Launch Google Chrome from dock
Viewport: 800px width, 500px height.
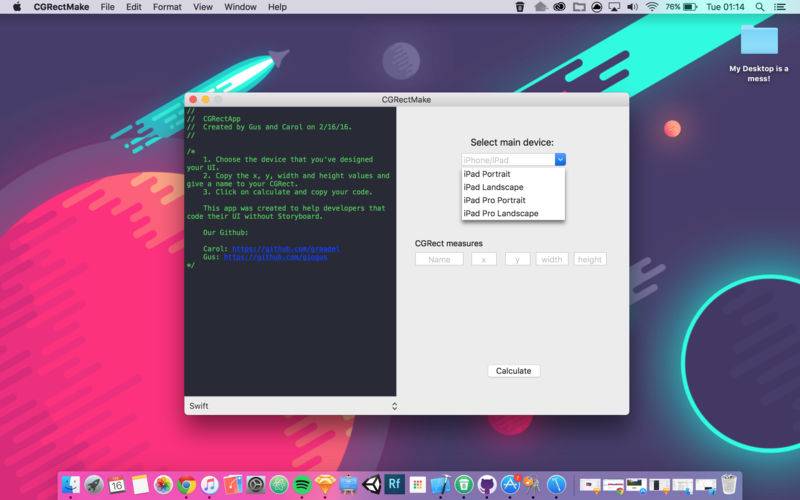pos(186,484)
